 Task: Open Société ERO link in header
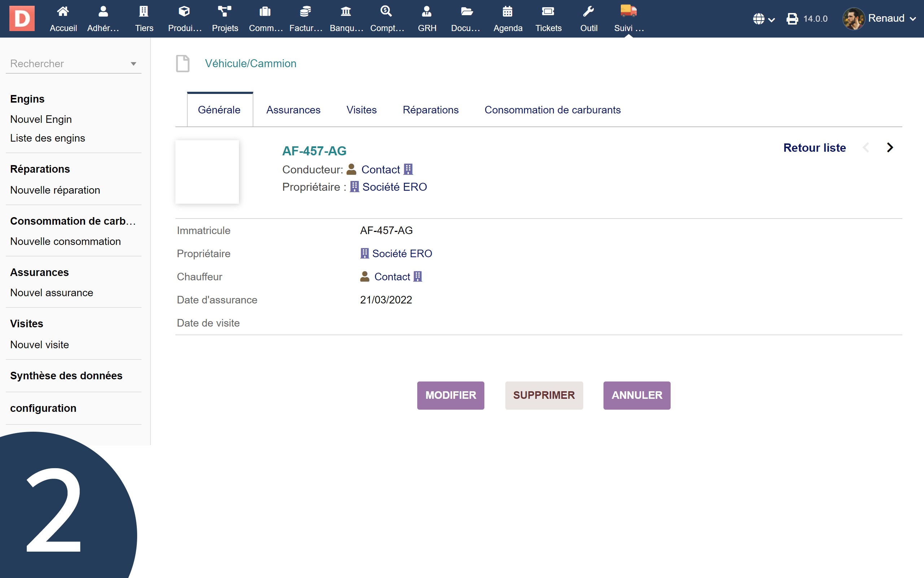pos(395,186)
